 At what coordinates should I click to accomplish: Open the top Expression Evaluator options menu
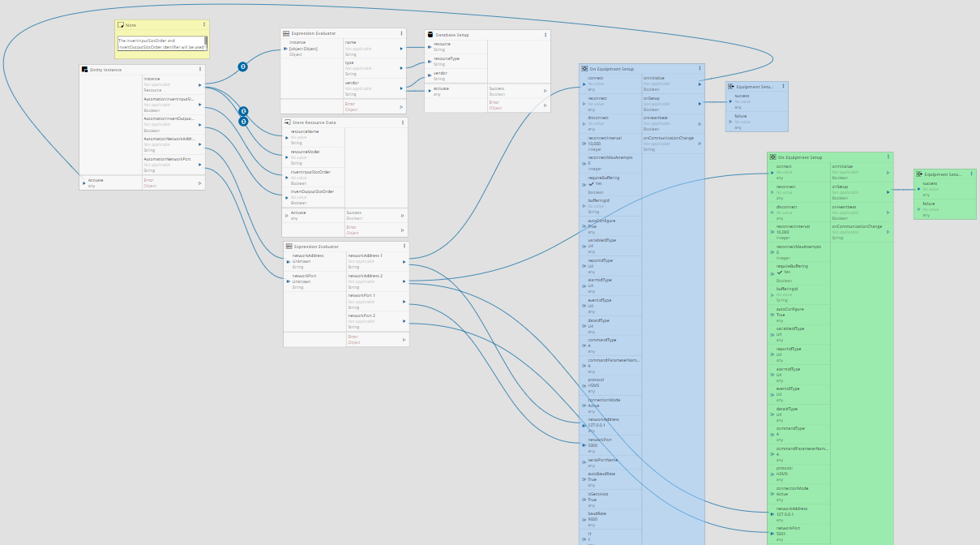[401, 33]
